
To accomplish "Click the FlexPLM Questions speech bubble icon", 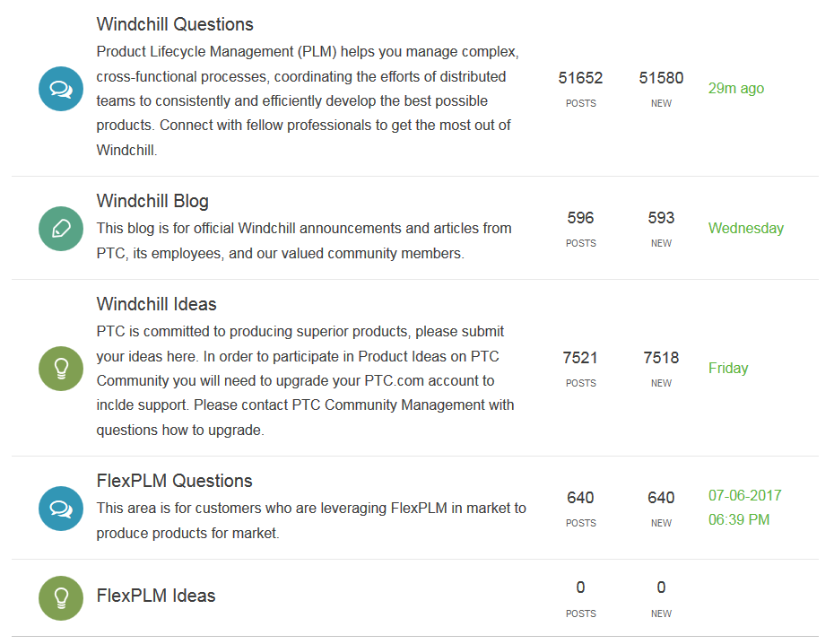I will coord(61,508).
